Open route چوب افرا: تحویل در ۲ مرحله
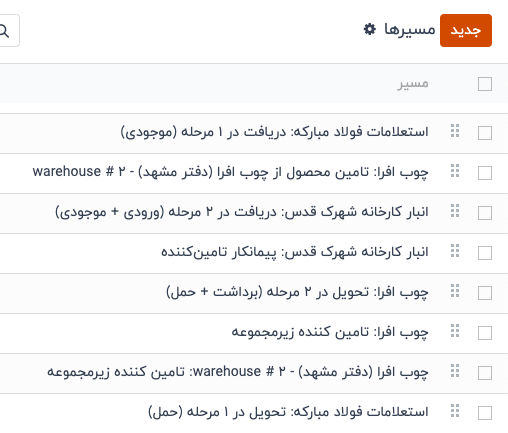 pyautogui.click(x=297, y=292)
